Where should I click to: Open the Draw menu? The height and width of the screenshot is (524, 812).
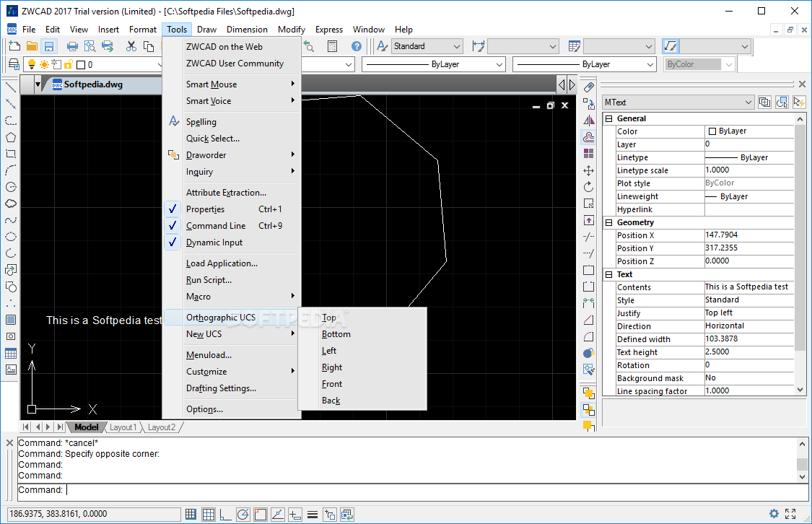[206, 30]
